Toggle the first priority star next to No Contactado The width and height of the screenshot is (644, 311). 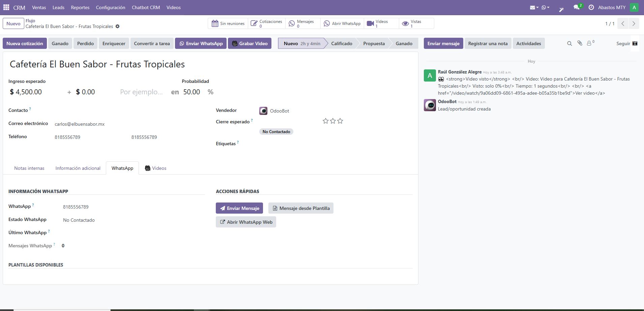(x=325, y=121)
